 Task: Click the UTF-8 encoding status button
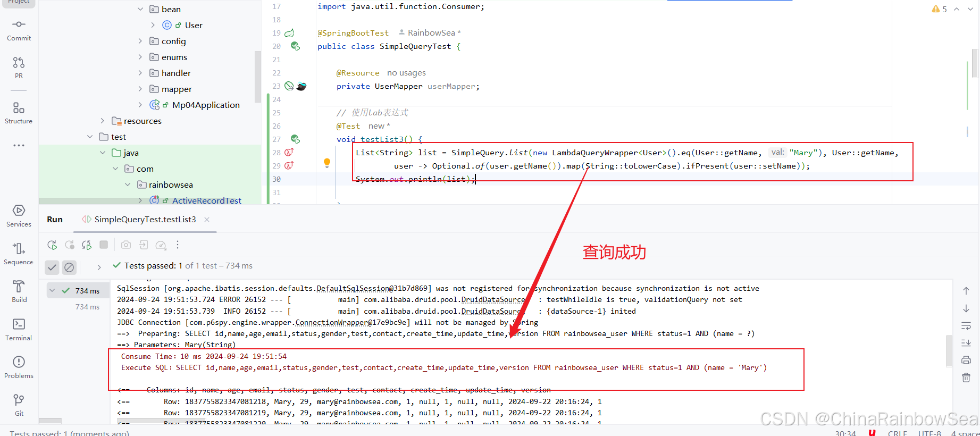(929, 433)
